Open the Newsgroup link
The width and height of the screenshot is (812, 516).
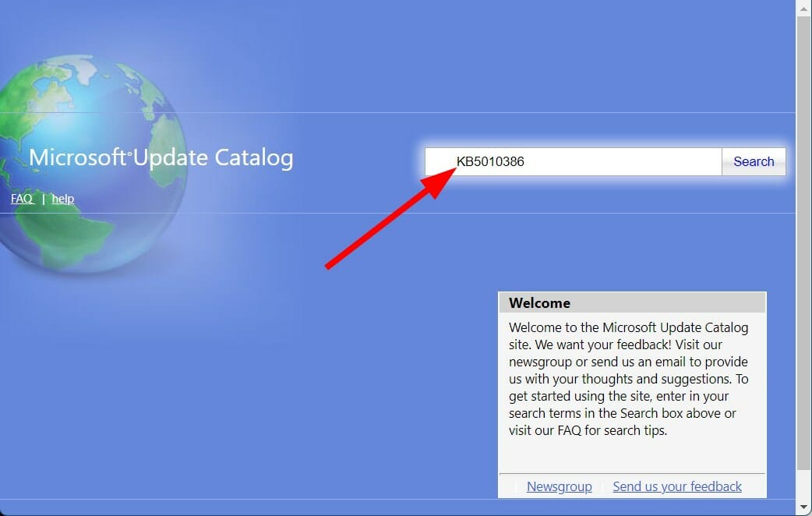(559, 486)
